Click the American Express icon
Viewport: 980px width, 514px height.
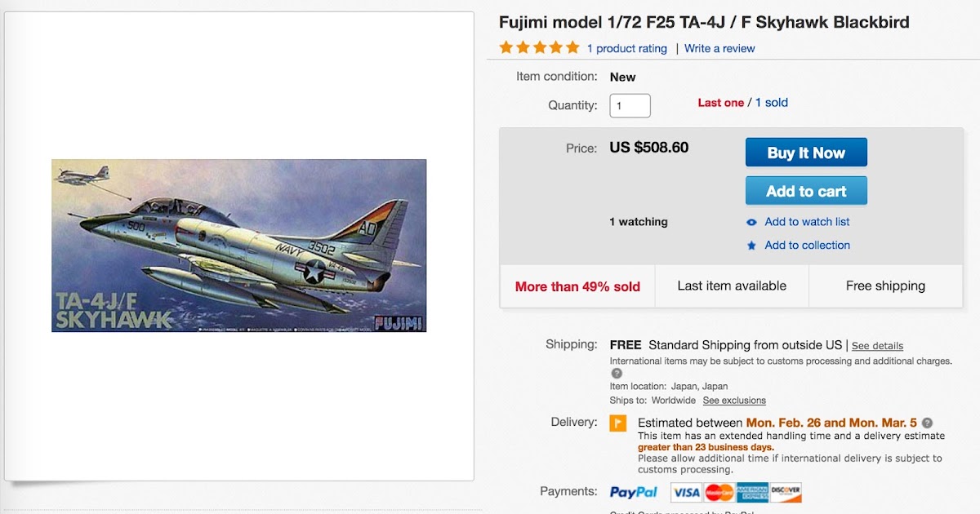click(x=753, y=492)
